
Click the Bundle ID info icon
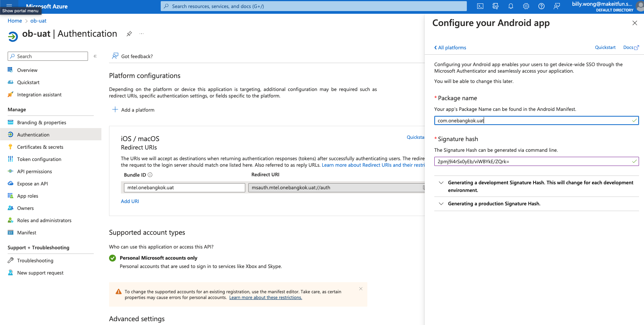click(150, 175)
